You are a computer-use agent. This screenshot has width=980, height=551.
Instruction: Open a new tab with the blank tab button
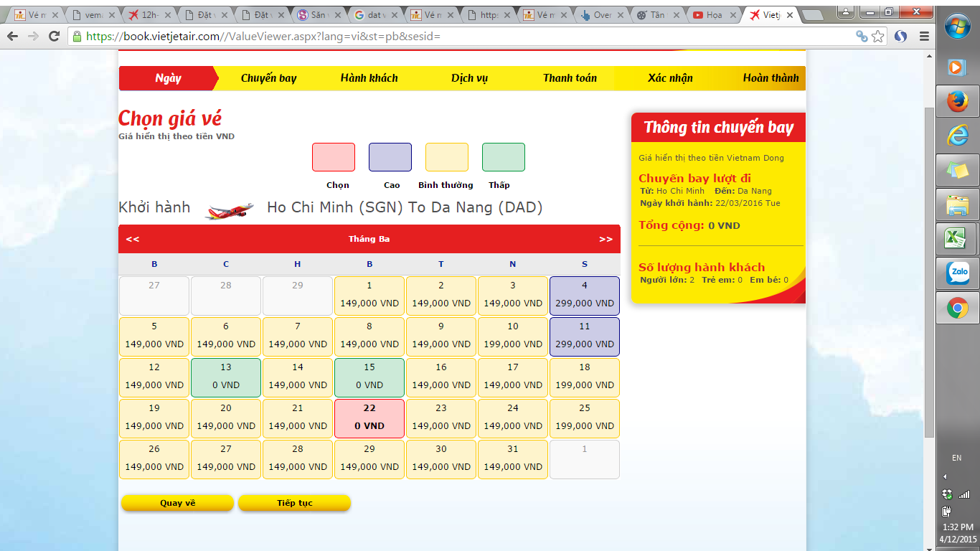pyautogui.click(x=812, y=15)
